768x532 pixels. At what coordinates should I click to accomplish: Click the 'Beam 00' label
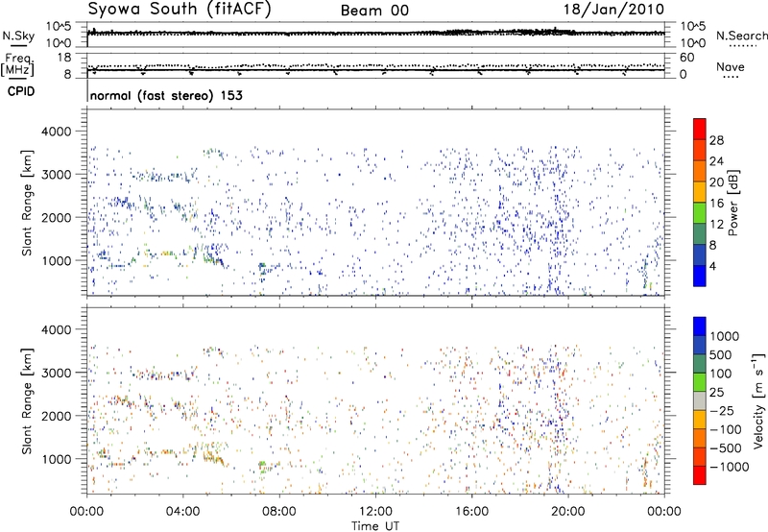(x=374, y=11)
